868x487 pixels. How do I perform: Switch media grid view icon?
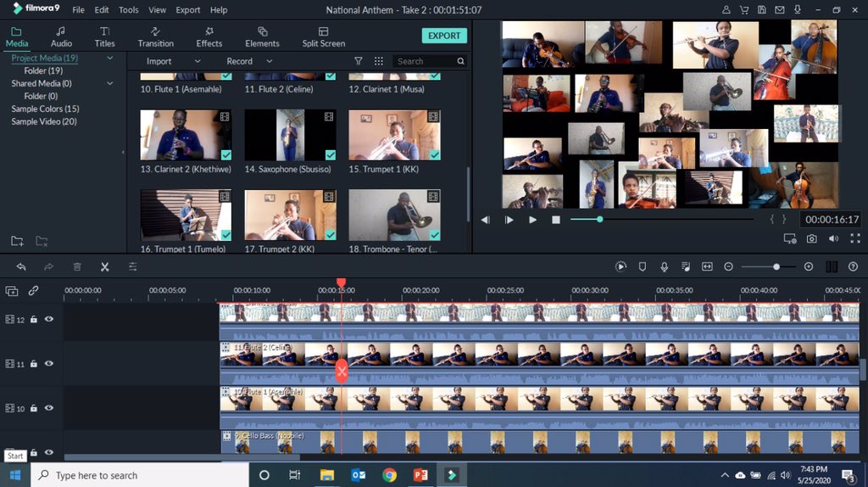[379, 61]
